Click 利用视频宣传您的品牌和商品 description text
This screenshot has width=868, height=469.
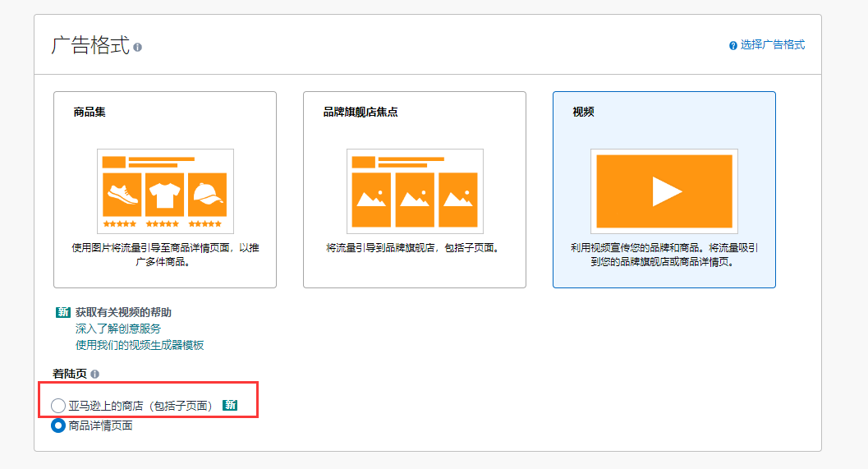click(x=664, y=255)
